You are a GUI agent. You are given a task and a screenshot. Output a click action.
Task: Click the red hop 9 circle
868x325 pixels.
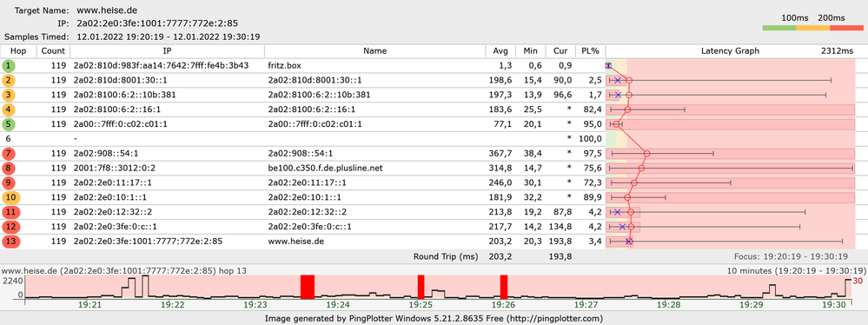pos(9,182)
